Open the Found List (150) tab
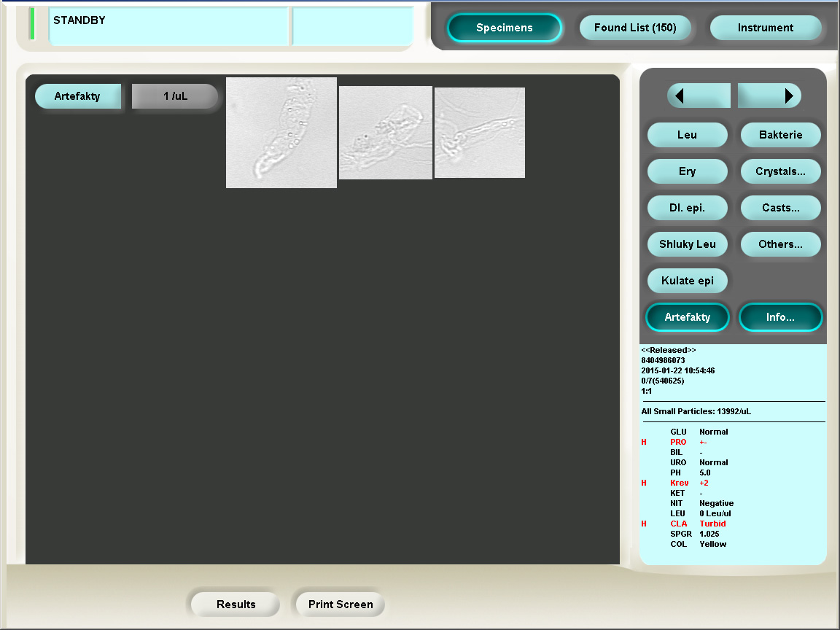840x630 pixels. click(x=635, y=28)
